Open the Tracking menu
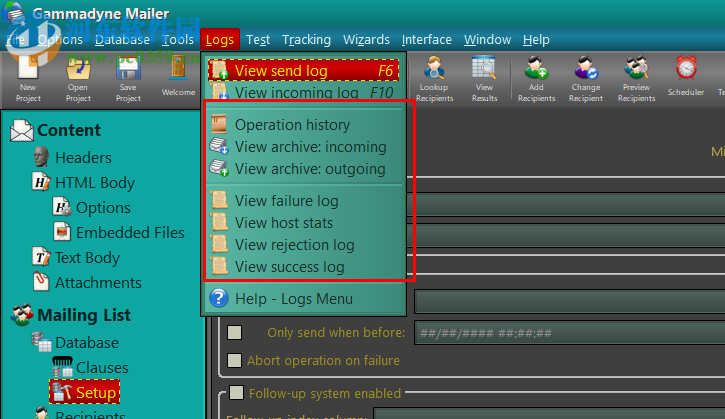 [x=307, y=40]
